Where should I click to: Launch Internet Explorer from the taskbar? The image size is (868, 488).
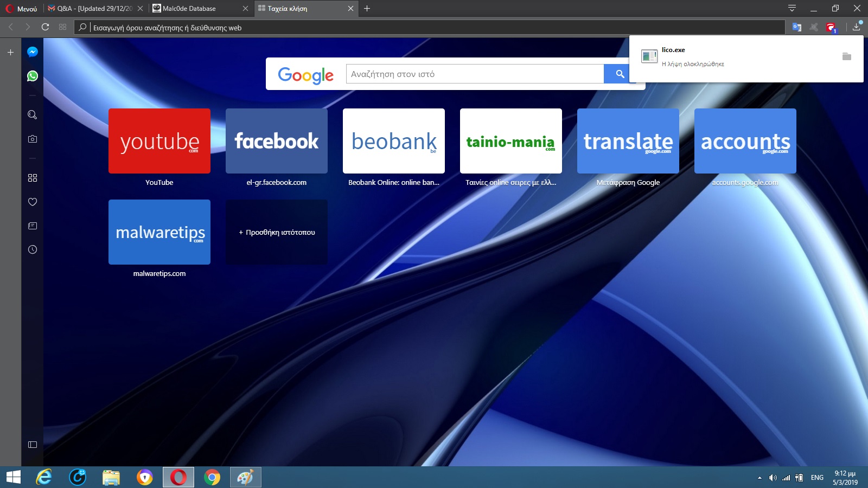click(x=44, y=477)
